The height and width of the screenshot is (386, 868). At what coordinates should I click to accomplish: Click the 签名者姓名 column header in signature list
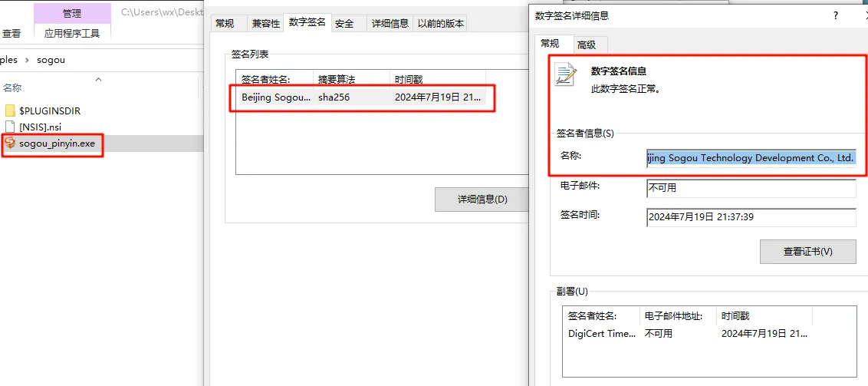click(275, 80)
